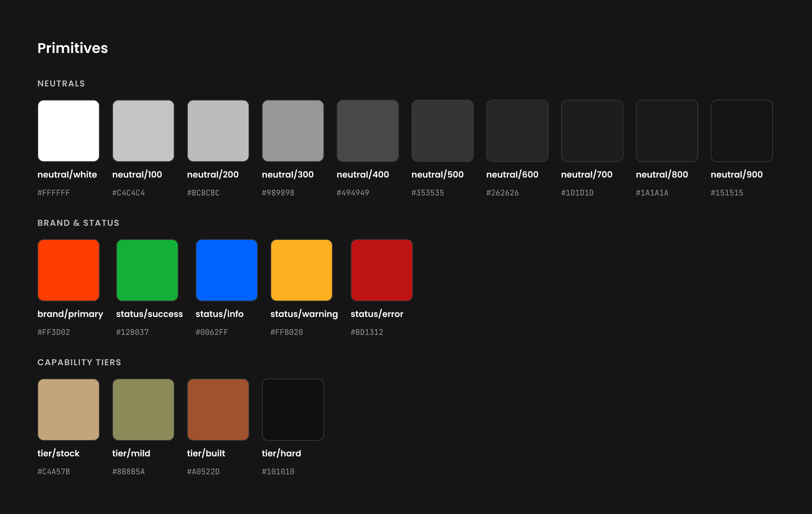The image size is (812, 514).
Task: Choose the yellow status/warning swatch
Action: click(x=302, y=270)
